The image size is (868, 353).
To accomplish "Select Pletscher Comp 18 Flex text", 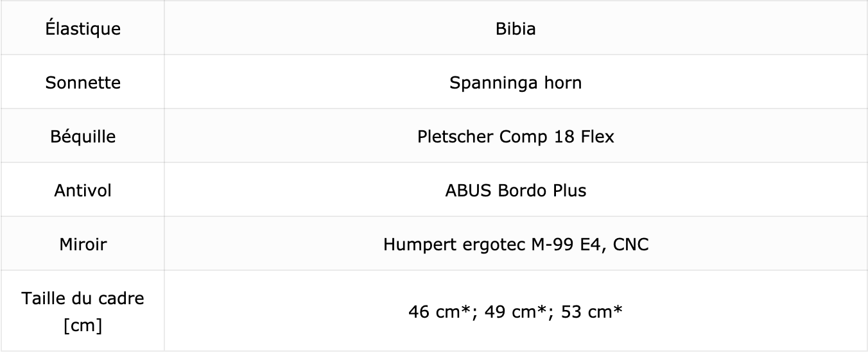I will 516,136.
